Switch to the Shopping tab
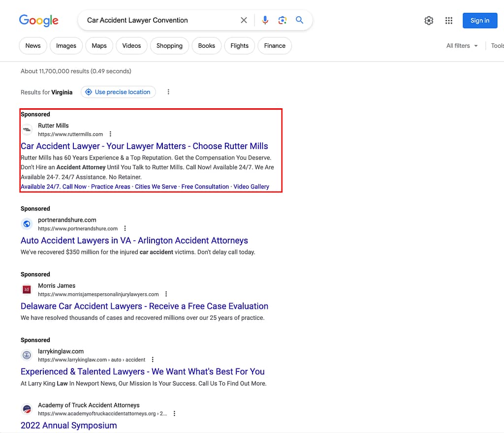Screen dimensions: 504x433 click(x=169, y=46)
